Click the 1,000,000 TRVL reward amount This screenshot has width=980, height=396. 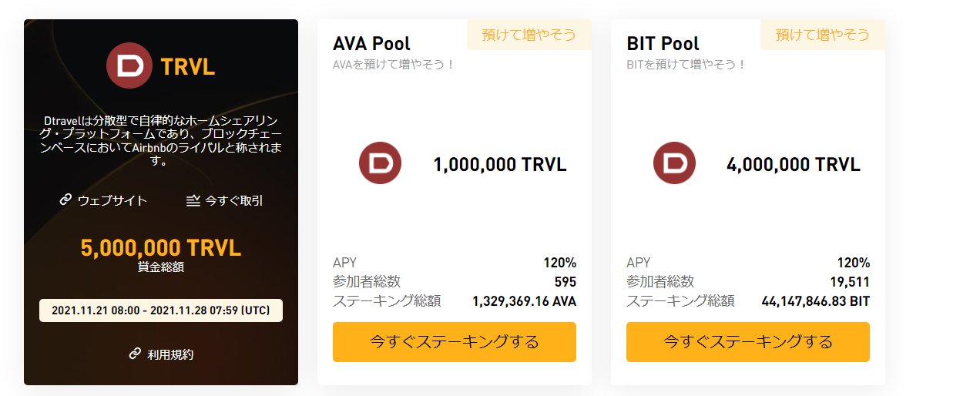point(499,164)
